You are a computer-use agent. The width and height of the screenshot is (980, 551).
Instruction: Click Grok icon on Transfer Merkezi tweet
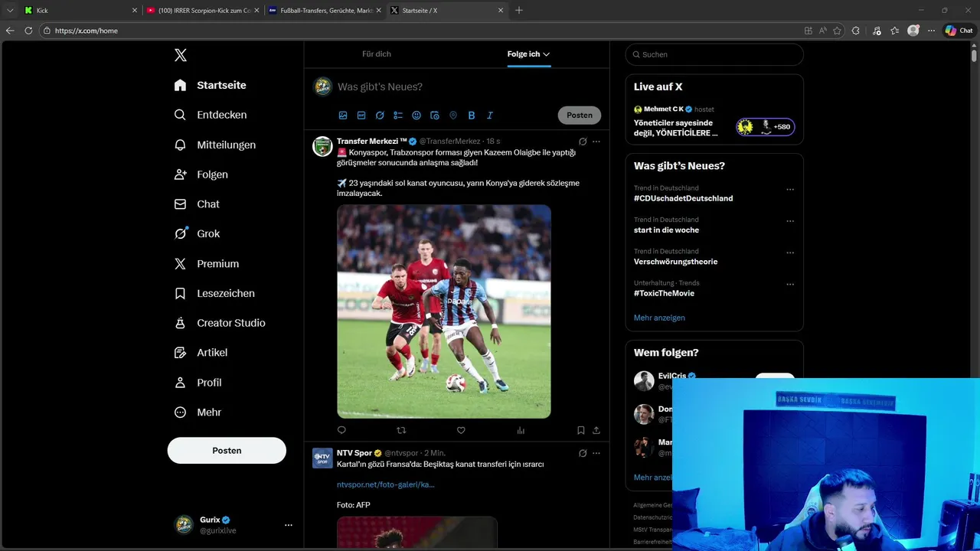pyautogui.click(x=583, y=142)
